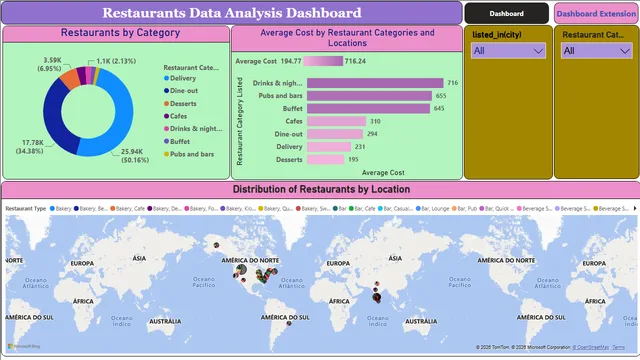Select Bakery, Sw... in the map legend
Viewport: 640px width, 360px height.
tap(313, 208)
